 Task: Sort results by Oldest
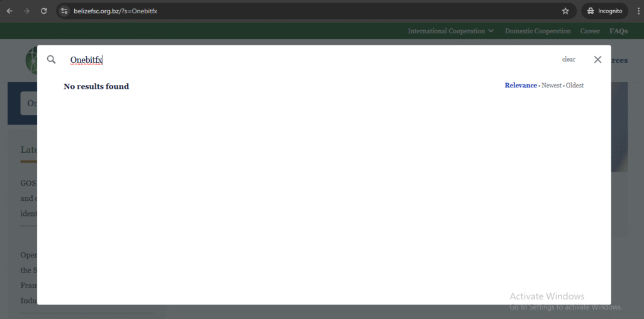[x=575, y=86]
